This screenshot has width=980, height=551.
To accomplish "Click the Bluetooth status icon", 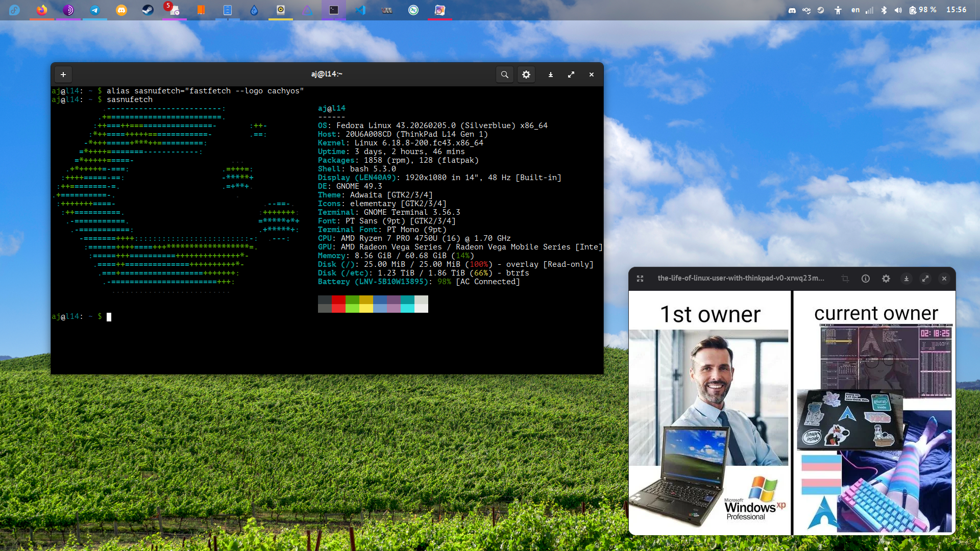I will [x=884, y=10].
